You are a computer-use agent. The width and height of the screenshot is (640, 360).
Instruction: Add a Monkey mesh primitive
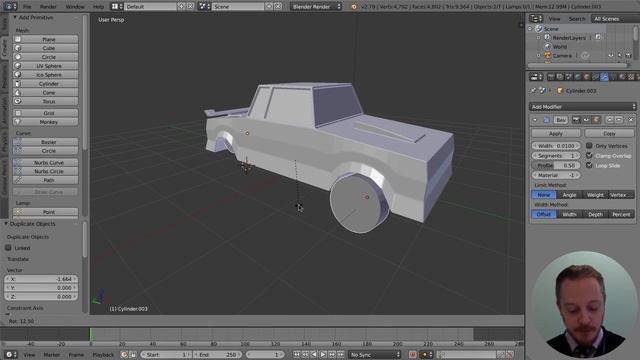pos(45,122)
